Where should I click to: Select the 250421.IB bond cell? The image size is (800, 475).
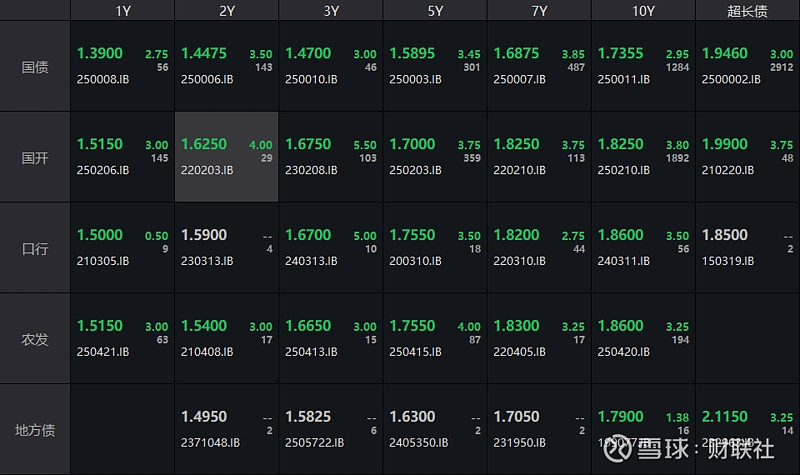click(122, 338)
